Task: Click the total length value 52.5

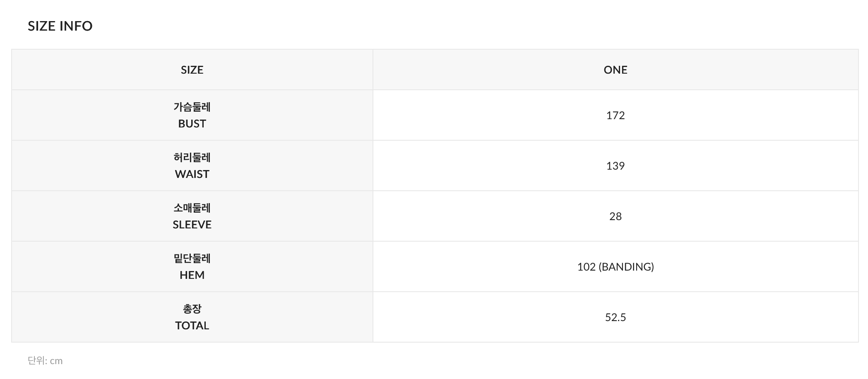Action: pos(616,317)
